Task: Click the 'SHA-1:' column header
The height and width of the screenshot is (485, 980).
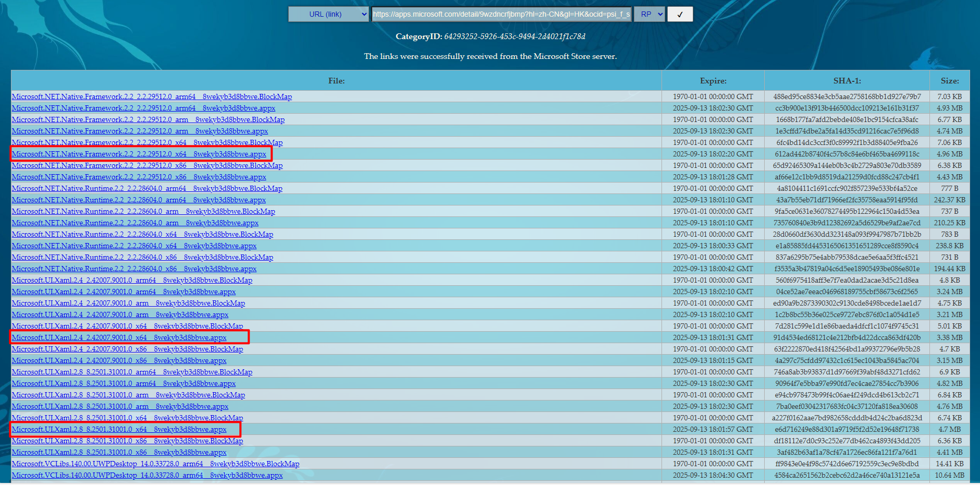Action: click(847, 81)
